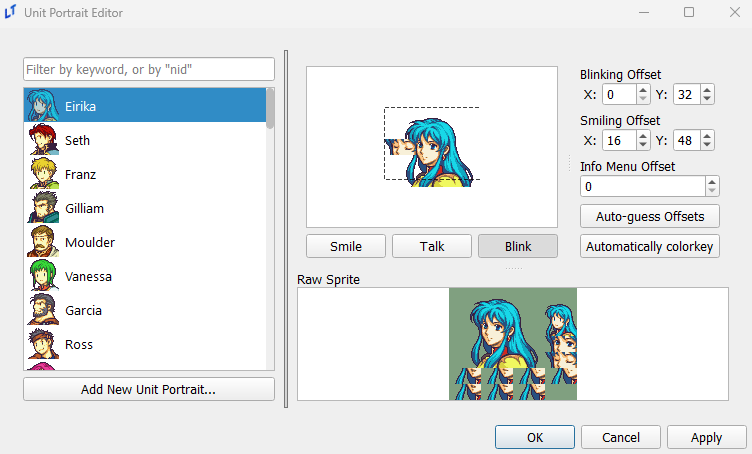Increase Smiling Offset Y value
The image size is (752, 454).
point(707,136)
